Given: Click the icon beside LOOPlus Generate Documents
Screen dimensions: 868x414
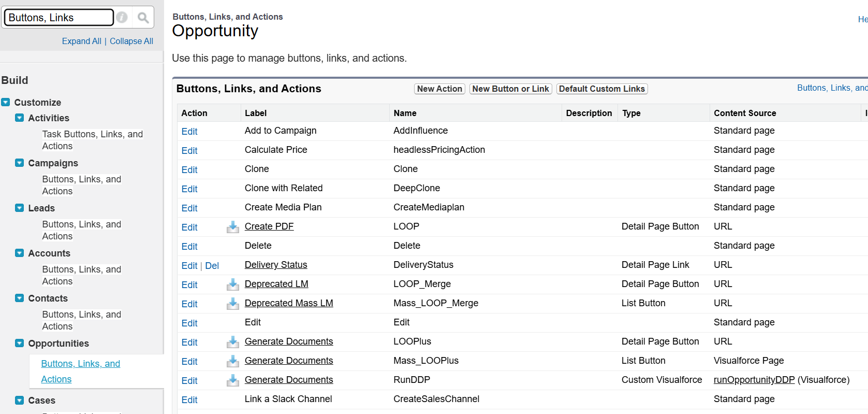Looking at the screenshot, I should coord(233,342).
